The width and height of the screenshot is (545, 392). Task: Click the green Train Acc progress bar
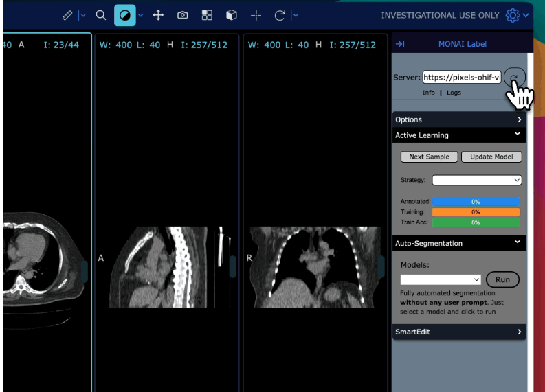click(x=476, y=222)
